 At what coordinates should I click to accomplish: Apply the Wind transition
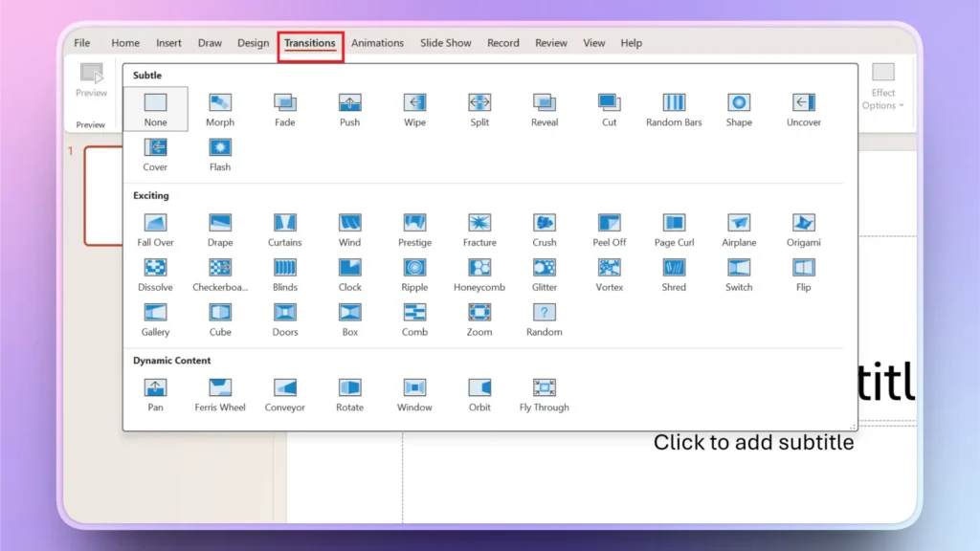coord(350,230)
